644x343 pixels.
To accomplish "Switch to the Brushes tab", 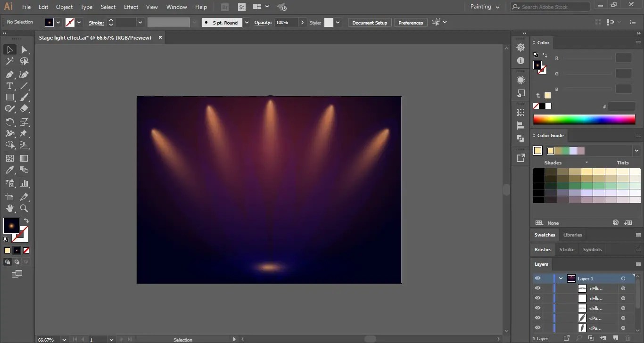I will [x=543, y=249].
